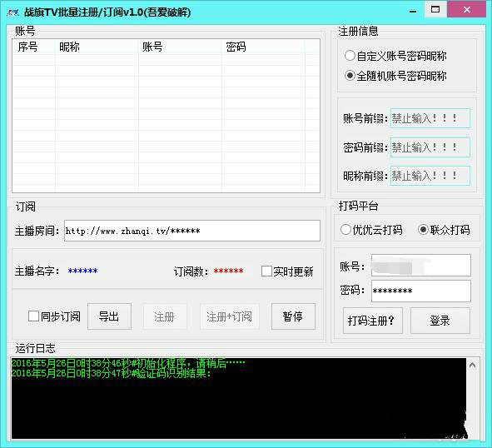This screenshot has width=492, height=448.
Task: Click the 主播名字 blue value text
Action: click(82, 271)
